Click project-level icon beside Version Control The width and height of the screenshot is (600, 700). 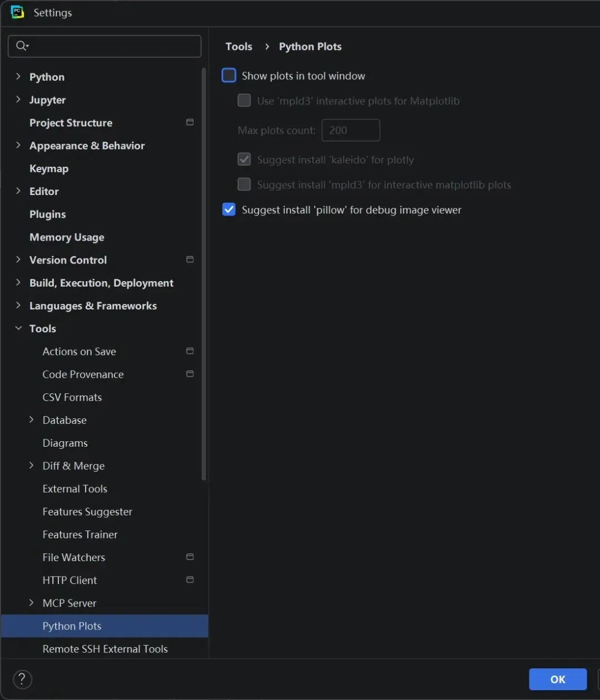(x=190, y=259)
